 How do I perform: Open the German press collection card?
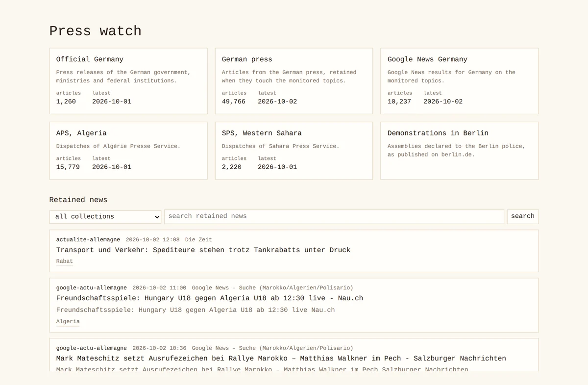point(294,81)
